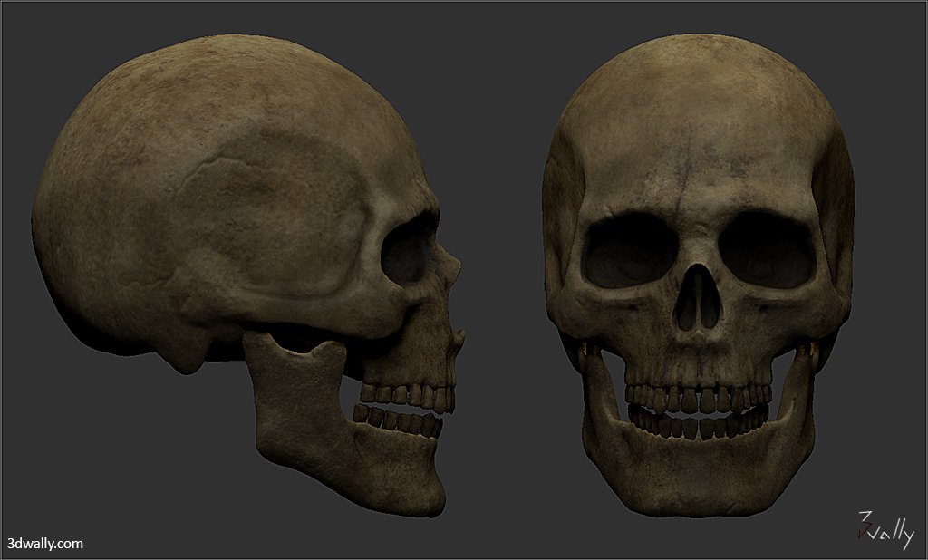Select the front-view skull's nasal cavity
Viewport: 928px width, 560px height.
click(699, 300)
